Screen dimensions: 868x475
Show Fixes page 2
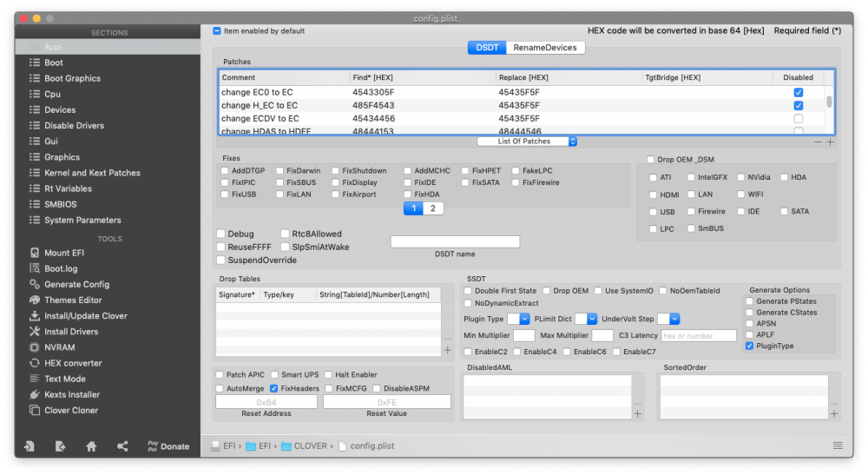(x=433, y=208)
